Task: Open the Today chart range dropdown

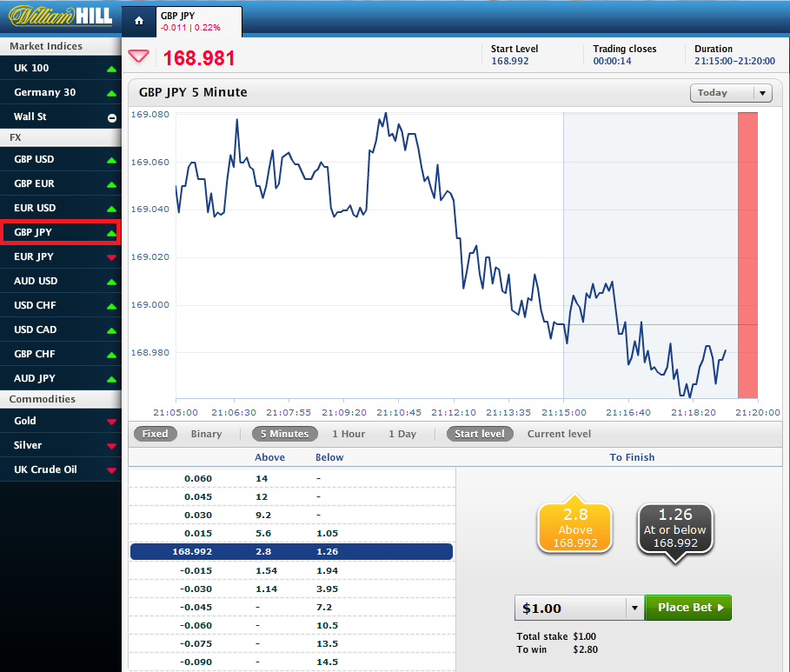Action: [x=730, y=93]
